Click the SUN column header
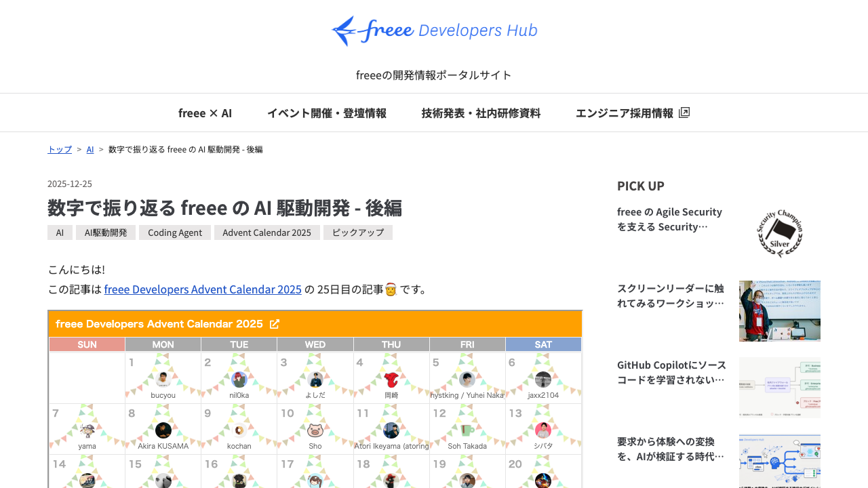 click(x=87, y=344)
